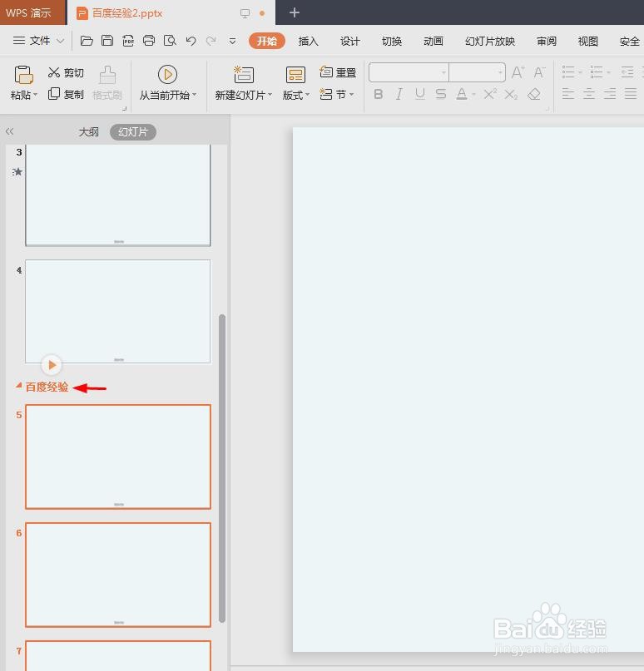Open the 视图 tab
The width and height of the screenshot is (644, 671).
click(588, 41)
